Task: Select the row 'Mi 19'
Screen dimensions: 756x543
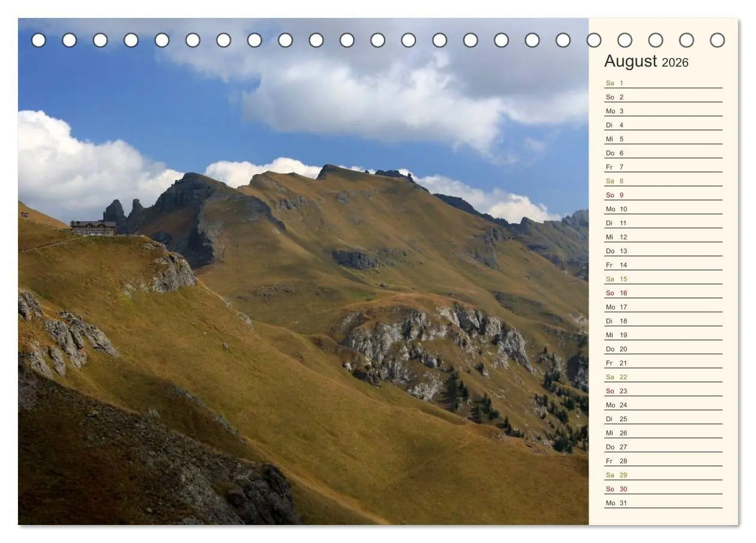Action: pyautogui.click(x=663, y=335)
